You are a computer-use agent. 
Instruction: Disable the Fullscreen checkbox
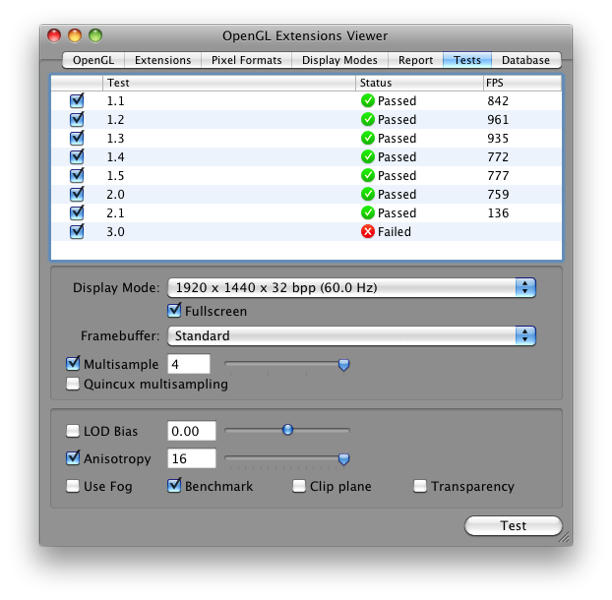174,311
